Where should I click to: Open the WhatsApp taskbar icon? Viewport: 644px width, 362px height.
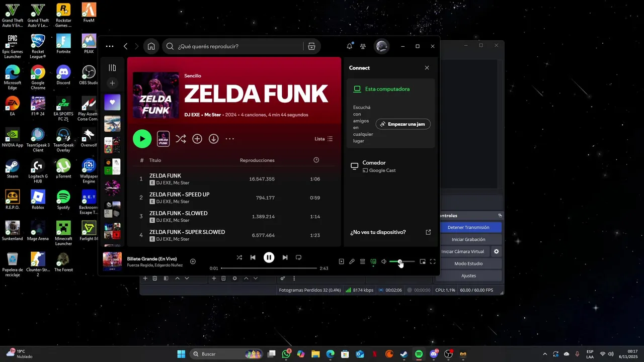click(286, 354)
